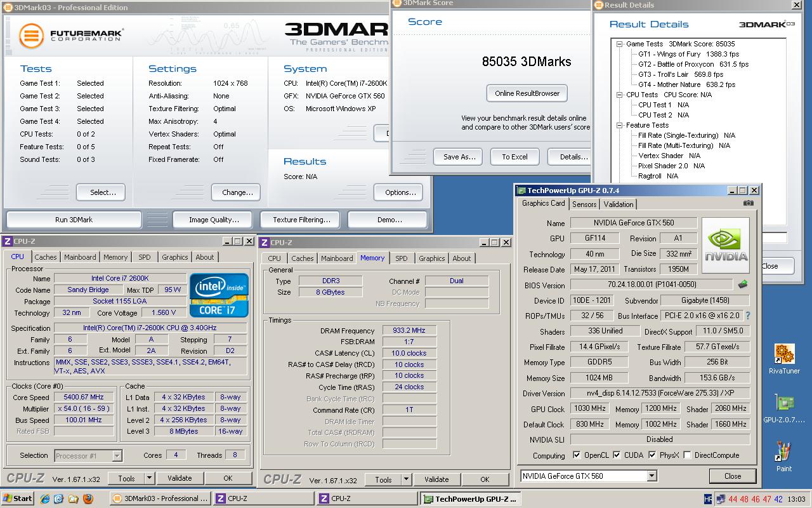Click the Futuremark logo in 3DMark03

[x=71, y=35]
